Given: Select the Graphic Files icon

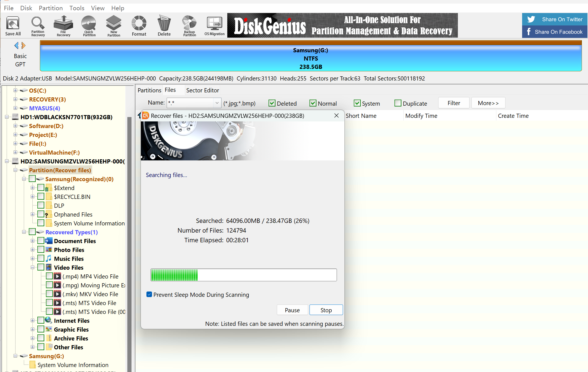Looking at the screenshot, I should tap(49, 329).
